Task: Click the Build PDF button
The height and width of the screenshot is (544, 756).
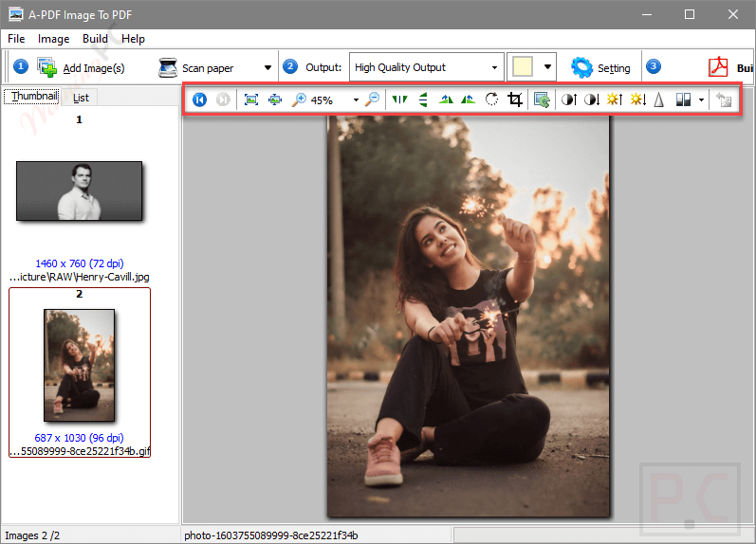Action: pos(730,68)
